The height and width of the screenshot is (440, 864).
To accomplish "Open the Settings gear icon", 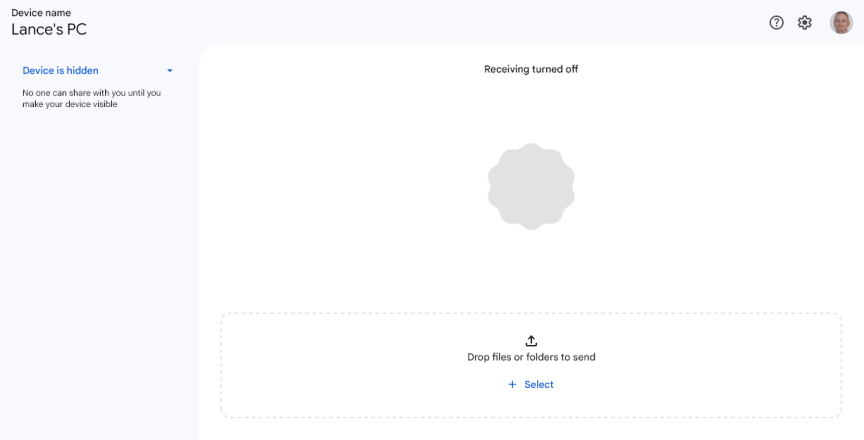I will pos(805,23).
